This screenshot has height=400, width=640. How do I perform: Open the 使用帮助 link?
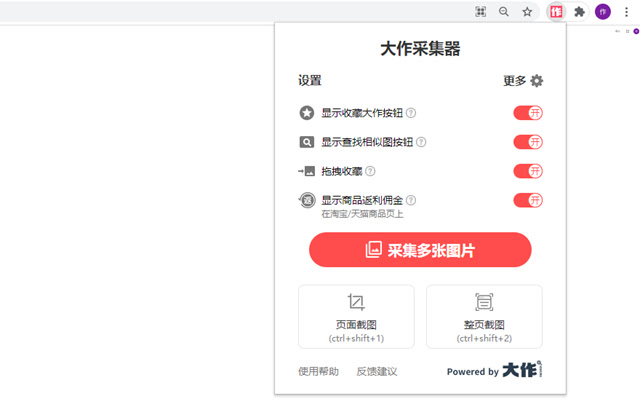318,371
